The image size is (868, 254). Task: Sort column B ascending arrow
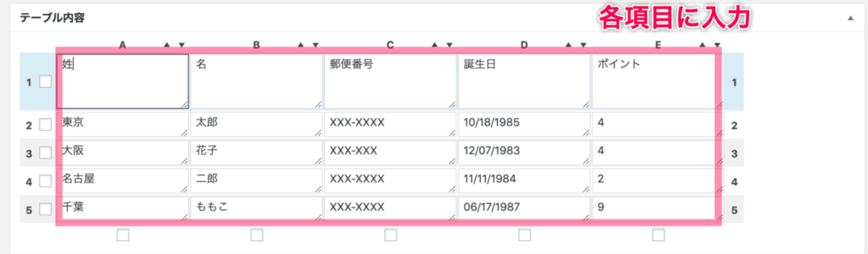click(x=300, y=46)
